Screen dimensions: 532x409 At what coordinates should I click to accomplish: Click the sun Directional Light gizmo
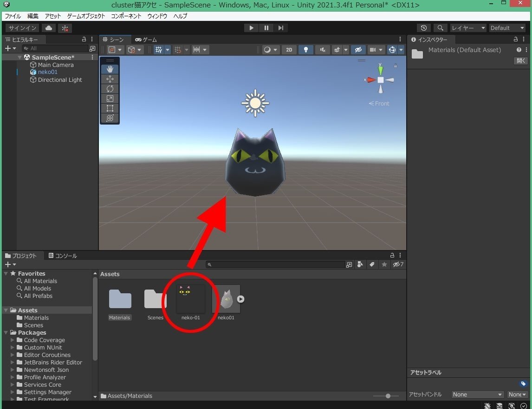[x=255, y=103]
